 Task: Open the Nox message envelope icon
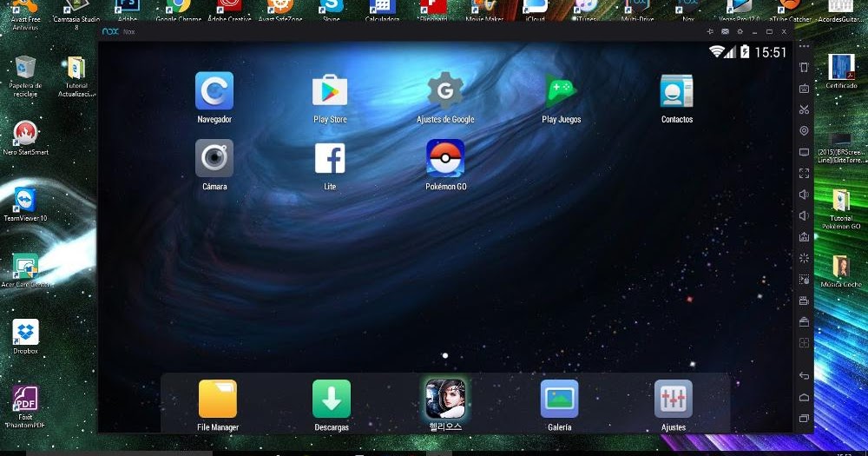coord(725,31)
